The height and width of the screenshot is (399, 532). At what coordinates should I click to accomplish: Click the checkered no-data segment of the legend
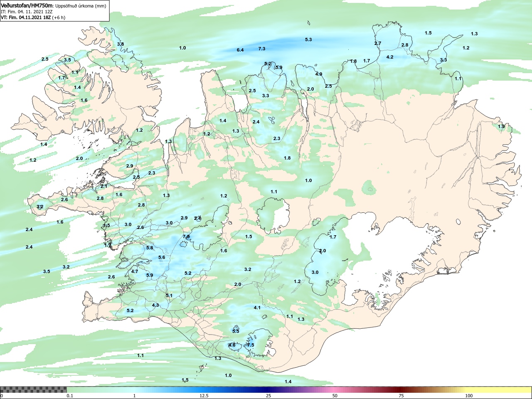34,390
